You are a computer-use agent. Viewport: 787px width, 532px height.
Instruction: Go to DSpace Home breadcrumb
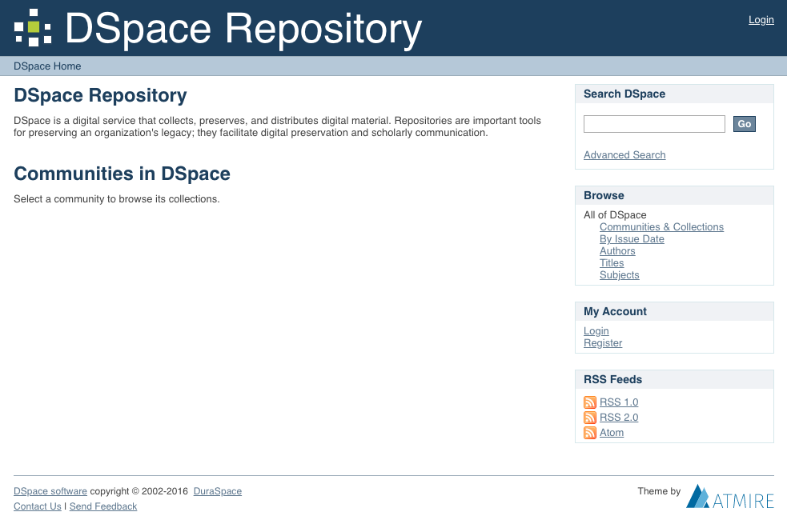47,66
